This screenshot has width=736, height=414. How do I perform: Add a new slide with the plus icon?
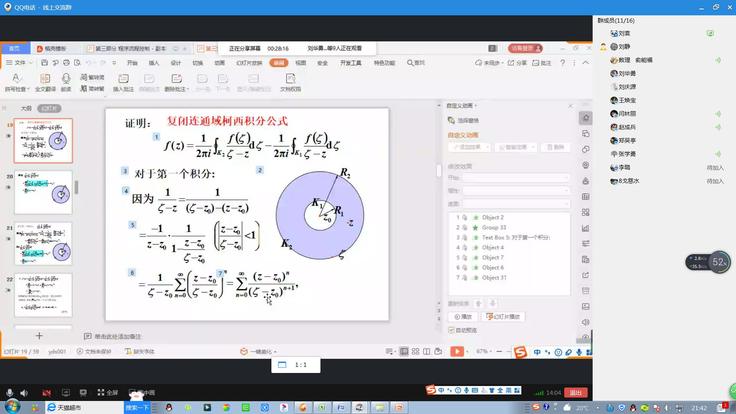tap(39, 336)
